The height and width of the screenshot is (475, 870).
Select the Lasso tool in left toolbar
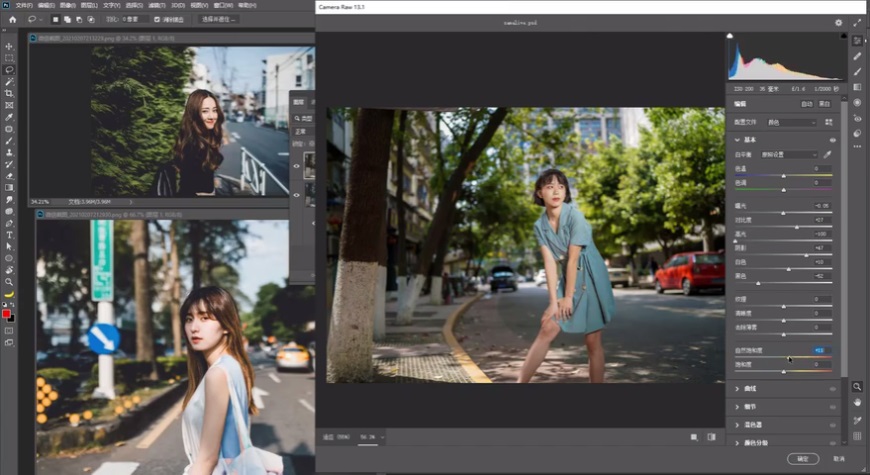(x=9, y=70)
